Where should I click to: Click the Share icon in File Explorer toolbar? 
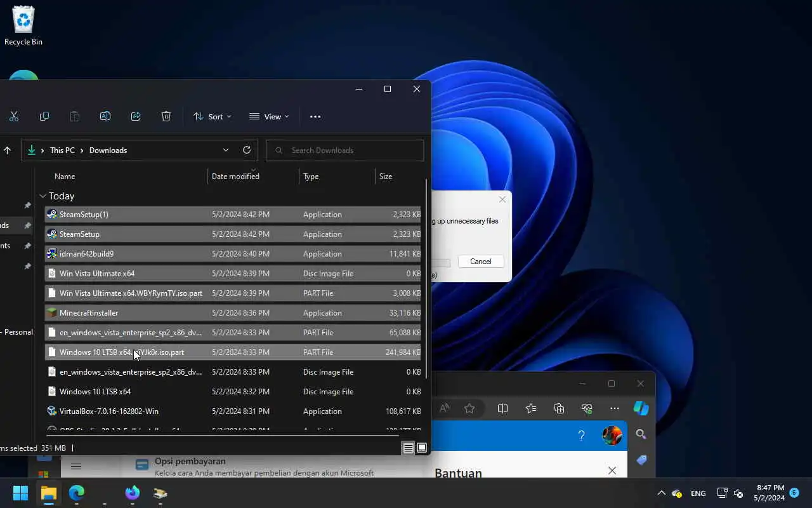136,117
